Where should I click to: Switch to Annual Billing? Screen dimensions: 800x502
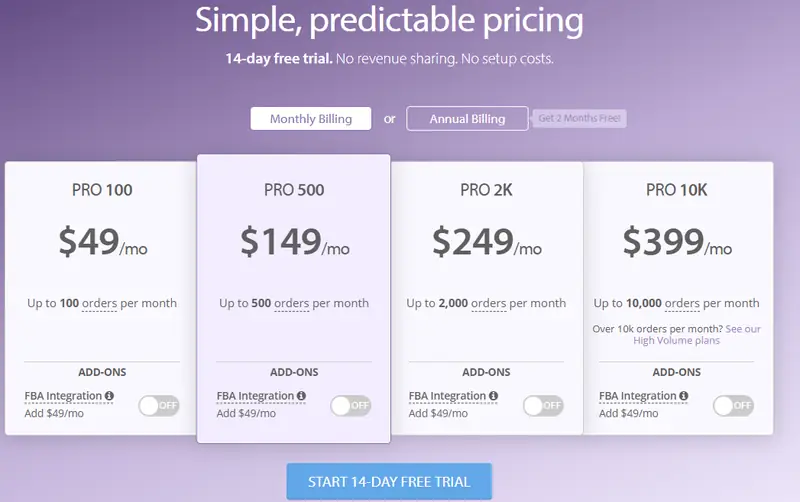click(x=467, y=118)
